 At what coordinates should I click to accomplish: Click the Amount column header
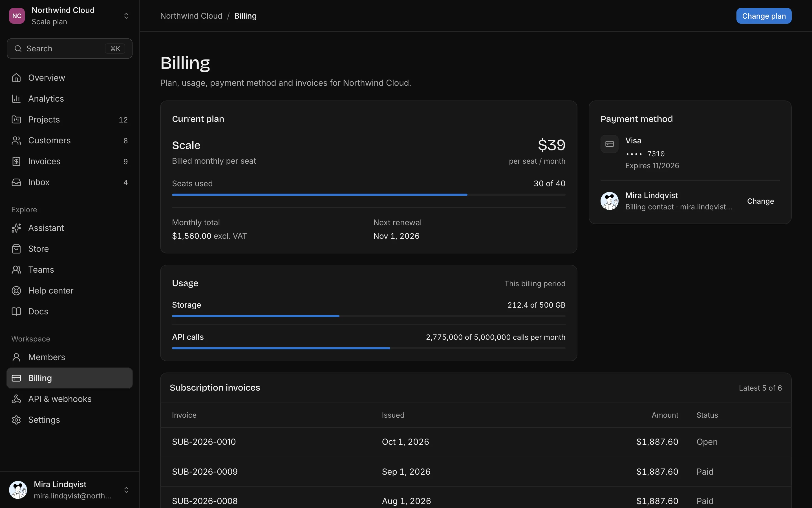[665, 415]
